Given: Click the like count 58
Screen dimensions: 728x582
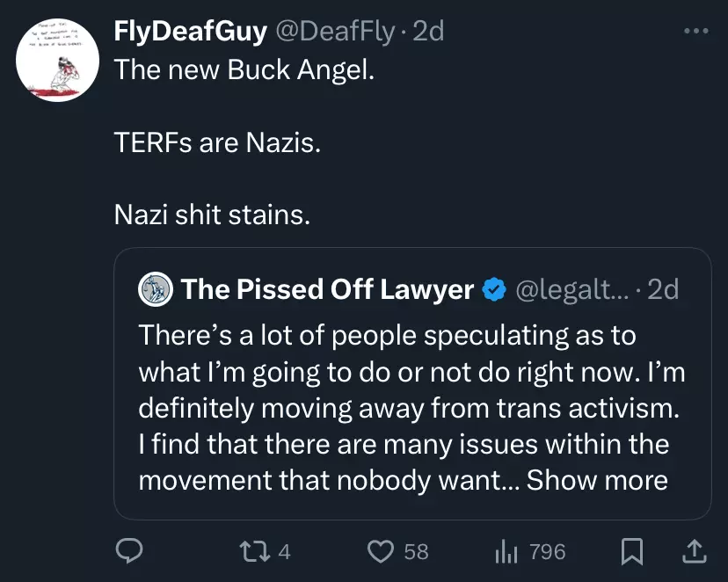Looking at the screenshot, I should point(416,552).
